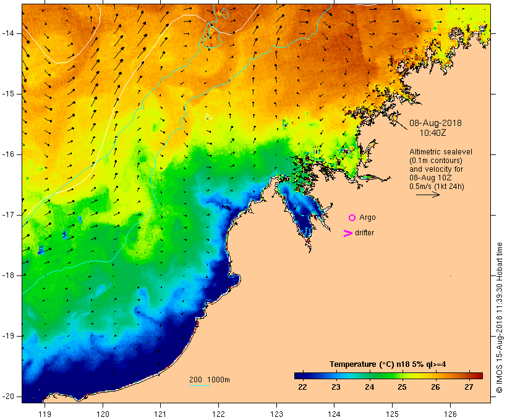Click the "200 1000m" depth contour label
The width and height of the screenshot is (507, 420).
click(210, 380)
